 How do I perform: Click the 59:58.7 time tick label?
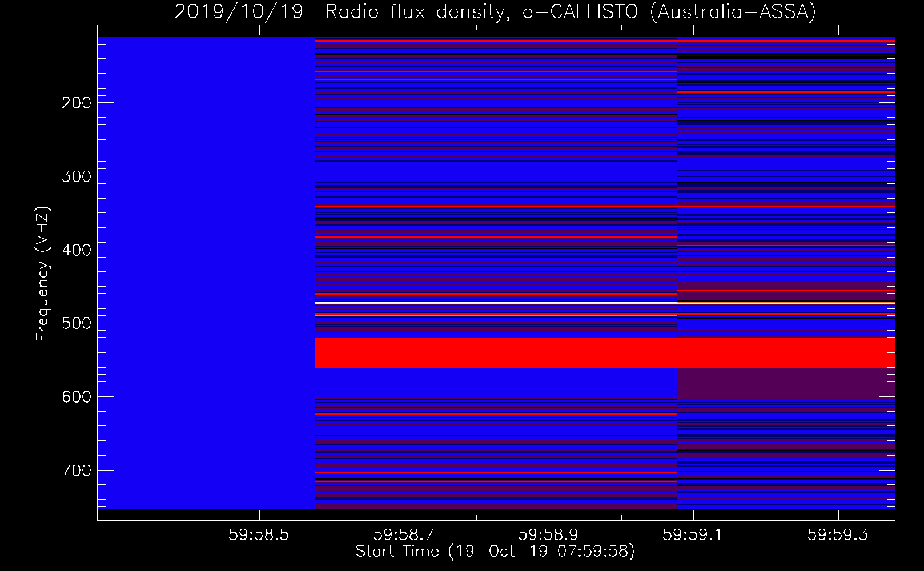404,534
